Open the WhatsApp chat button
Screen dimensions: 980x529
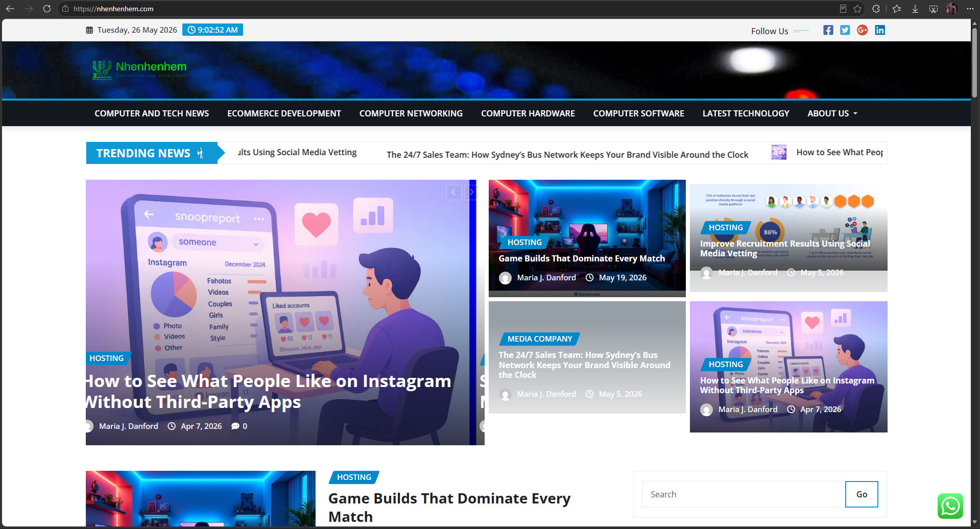[950, 506]
